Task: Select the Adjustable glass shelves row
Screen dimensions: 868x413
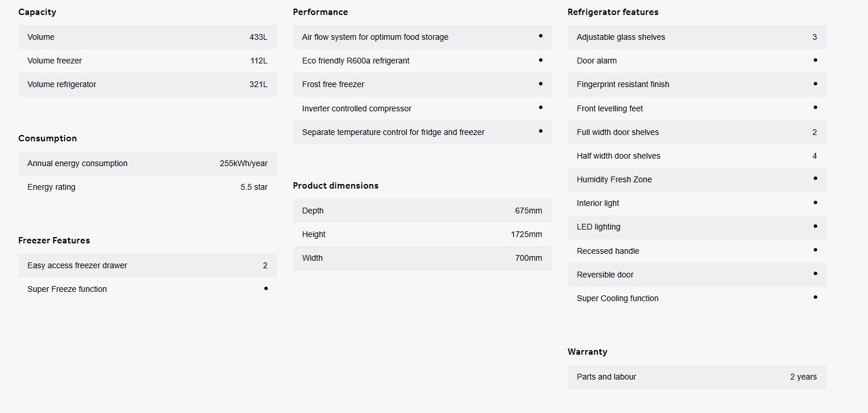Action: pos(697,37)
